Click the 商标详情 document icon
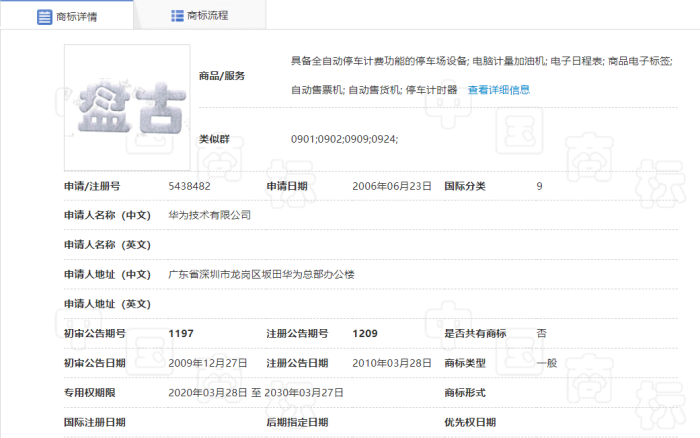The height and width of the screenshot is (438, 700). coord(44,17)
